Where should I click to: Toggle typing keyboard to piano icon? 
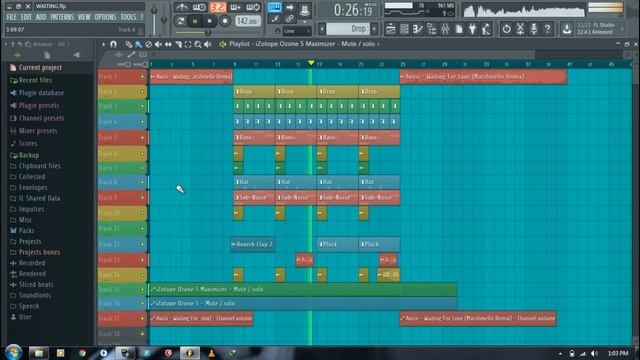275,7
